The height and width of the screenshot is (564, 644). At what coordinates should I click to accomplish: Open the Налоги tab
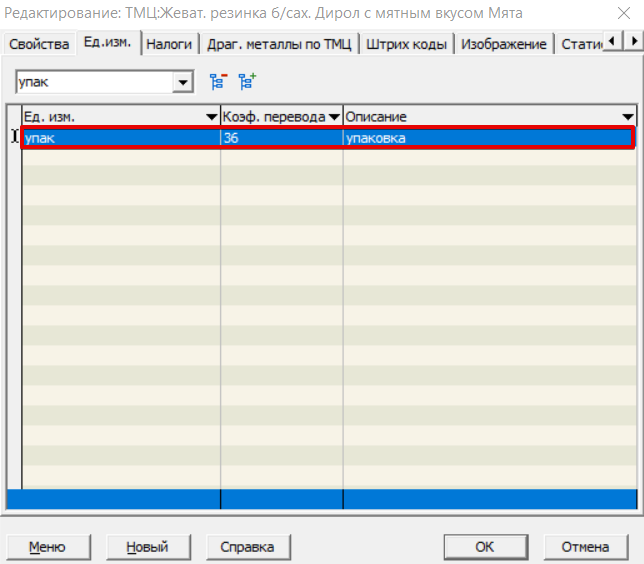pos(169,44)
